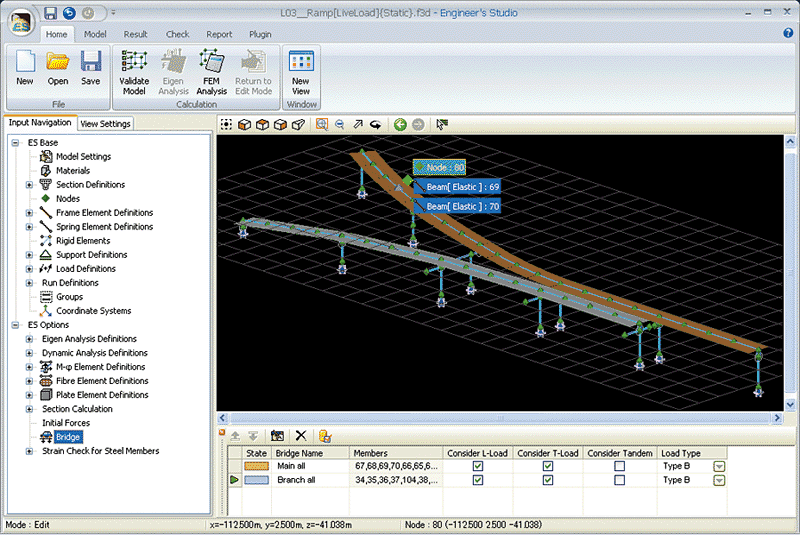
Task: Click the fit-all dotted square icon
Action: [227, 125]
